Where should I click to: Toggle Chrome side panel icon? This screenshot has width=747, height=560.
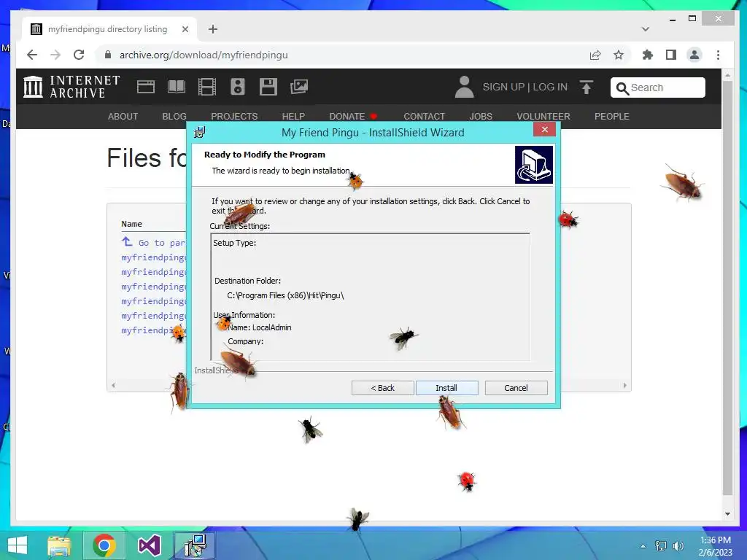point(671,55)
